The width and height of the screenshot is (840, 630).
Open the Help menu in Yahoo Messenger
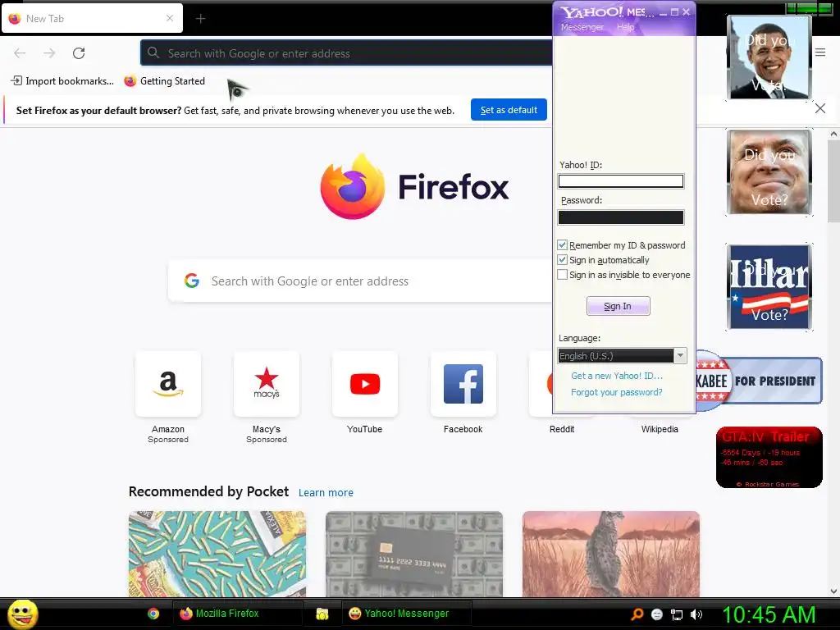(x=625, y=27)
